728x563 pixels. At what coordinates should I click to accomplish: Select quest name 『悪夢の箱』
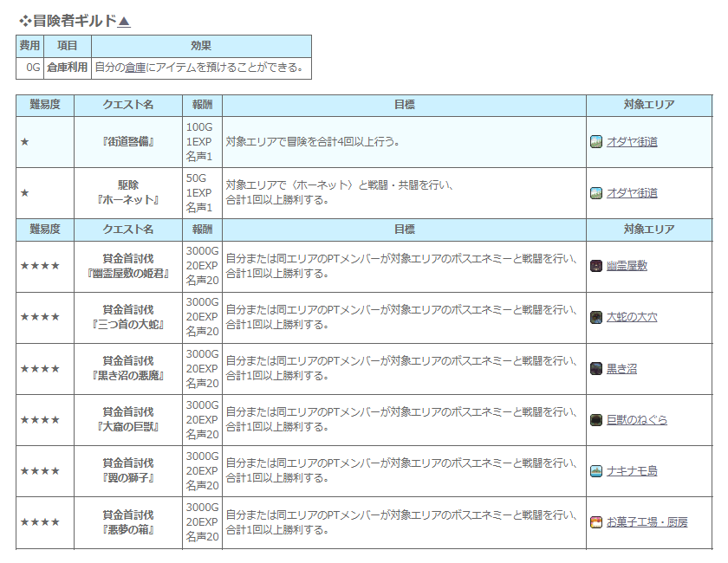(x=128, y=529)
